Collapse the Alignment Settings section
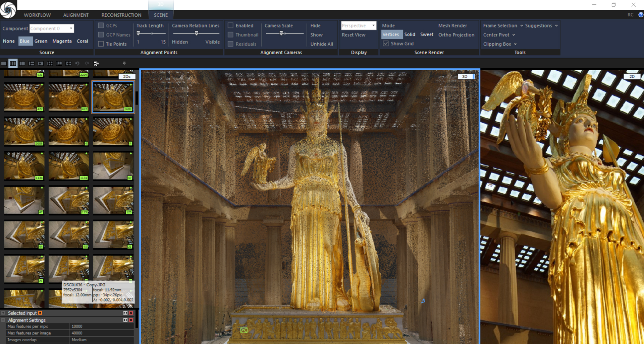This screenshot has height=344, width=644. (3, 320)
